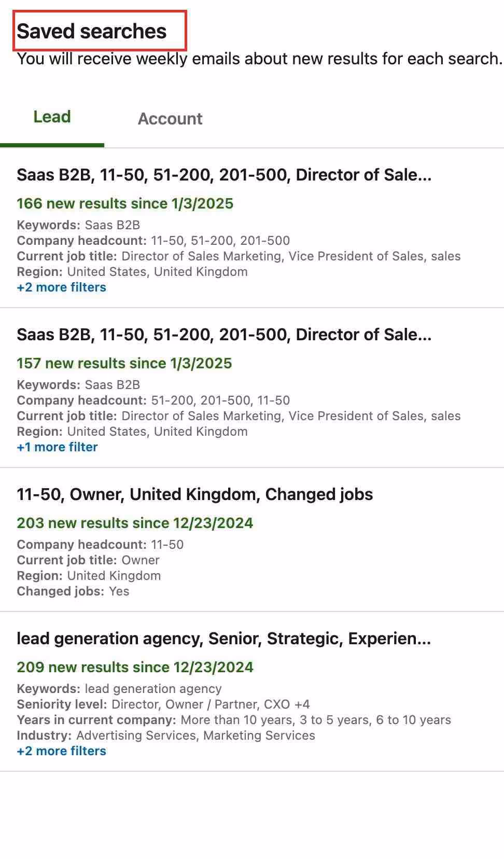Open 203 new results since 12/23/2024
This screenshot has height=859, width=504.
coord(135,523)
